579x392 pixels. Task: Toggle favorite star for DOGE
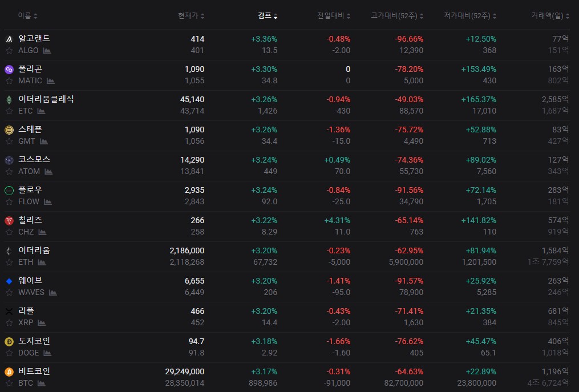[9, 354]
